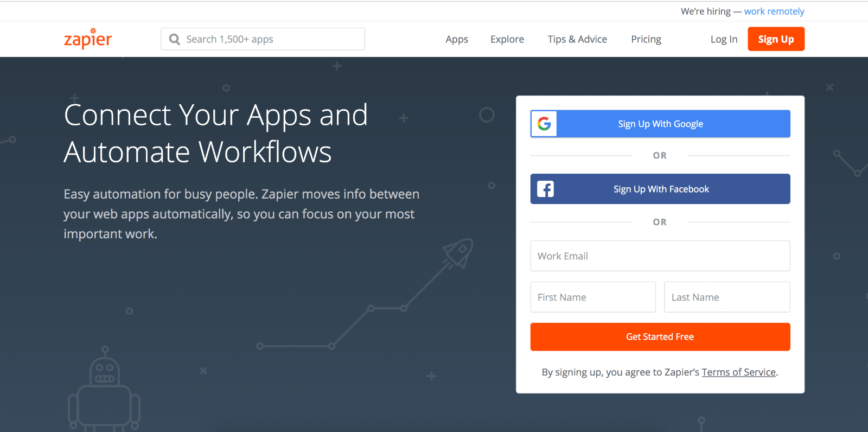Click the Zapier logo
Viewport: 868px width, 432px height.
point(88,39)
